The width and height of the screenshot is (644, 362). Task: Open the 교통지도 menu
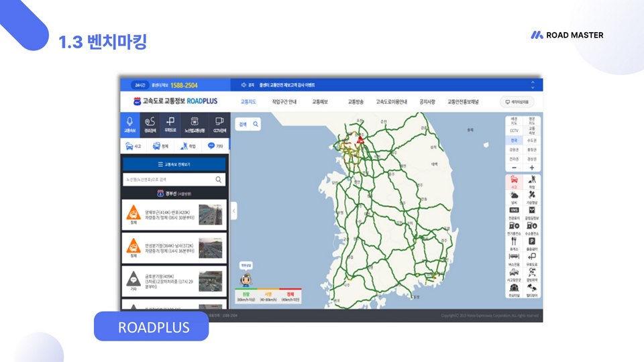[x=248, y=102]
